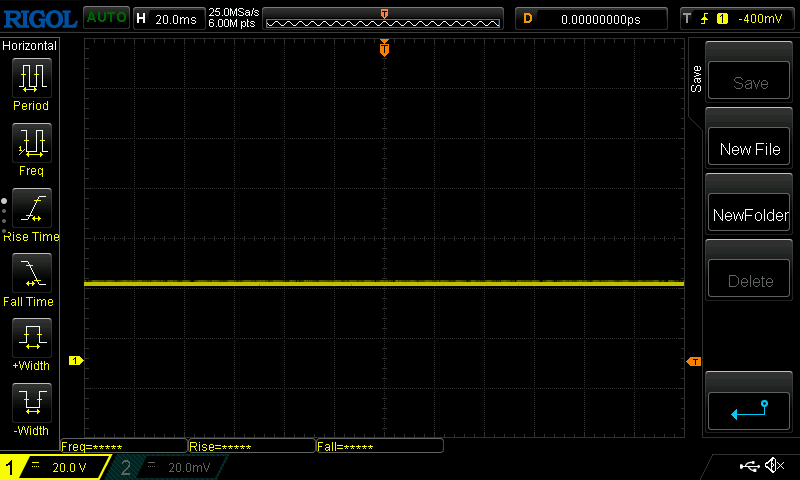The width and height of the screenshot is (800, 480).
Task: Click the orange trigger position marker atop the grid
Action: click(384, 48)
